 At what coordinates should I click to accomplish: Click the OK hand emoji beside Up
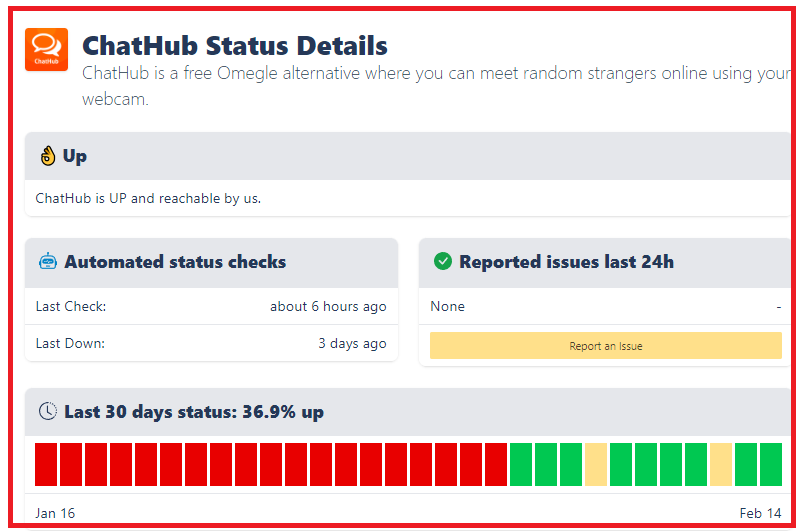[48, 156]
